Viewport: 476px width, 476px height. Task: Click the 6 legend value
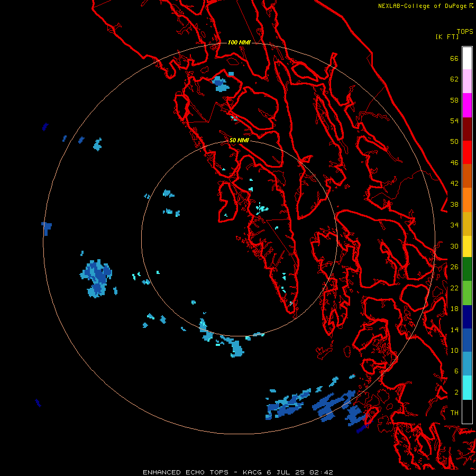(456, 371)
